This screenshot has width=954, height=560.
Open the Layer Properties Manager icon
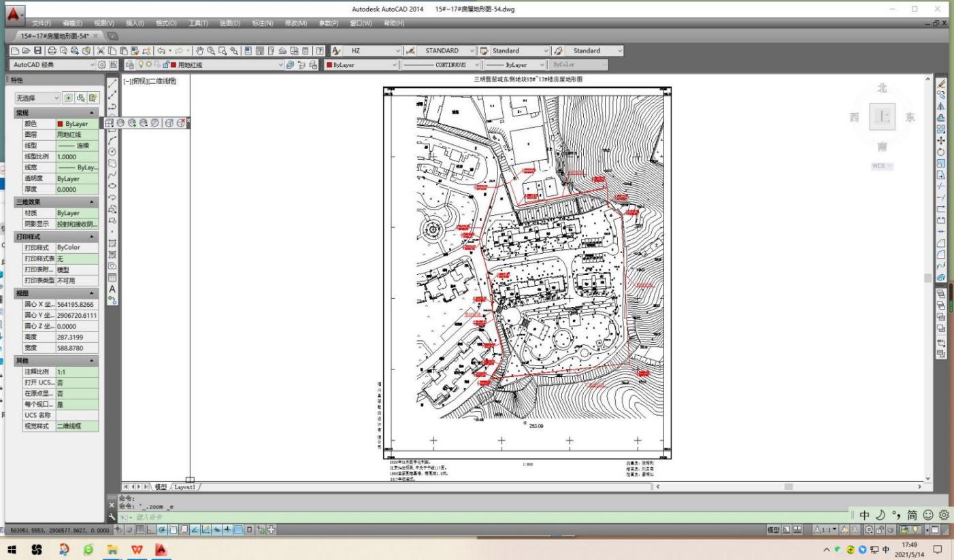click(130, 65)
